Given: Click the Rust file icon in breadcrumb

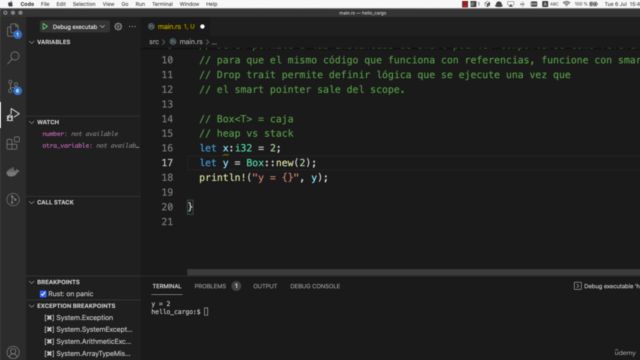Looking at the screenshot, I should (x=173, y=42).
